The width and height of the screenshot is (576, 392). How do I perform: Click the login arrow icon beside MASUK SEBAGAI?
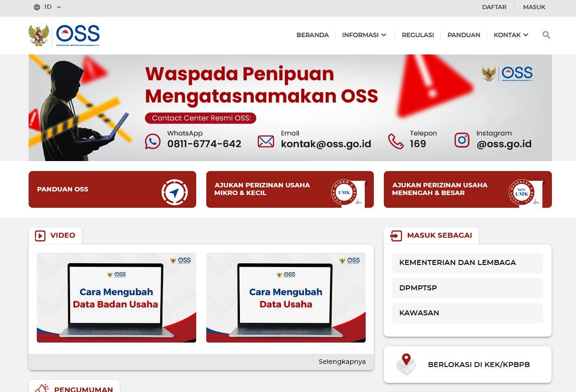pos(396,235)
